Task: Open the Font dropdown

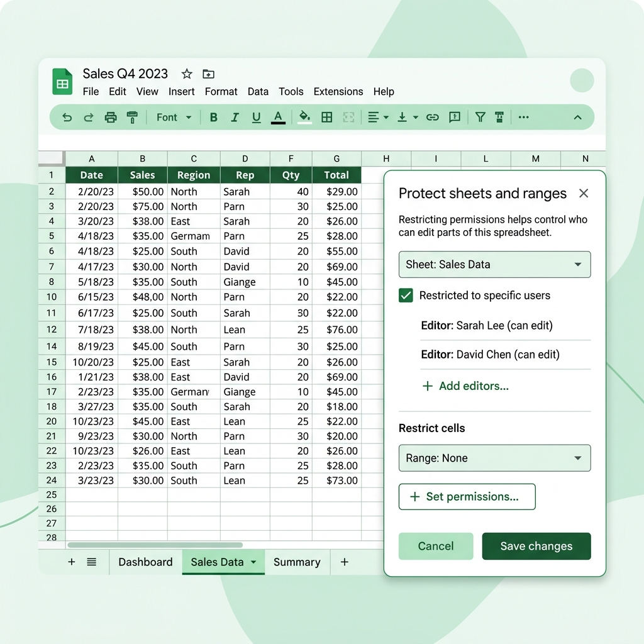Action: (x=174, y=118)
